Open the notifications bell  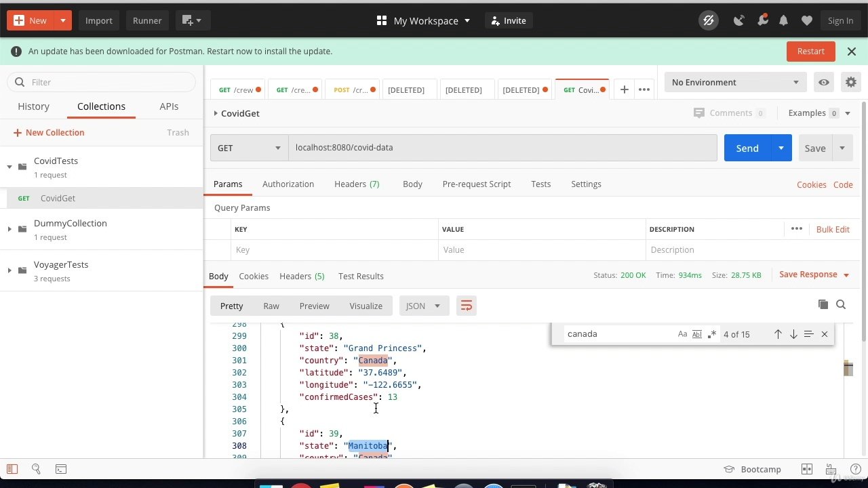pyautogui.click(x=784, y=20)
